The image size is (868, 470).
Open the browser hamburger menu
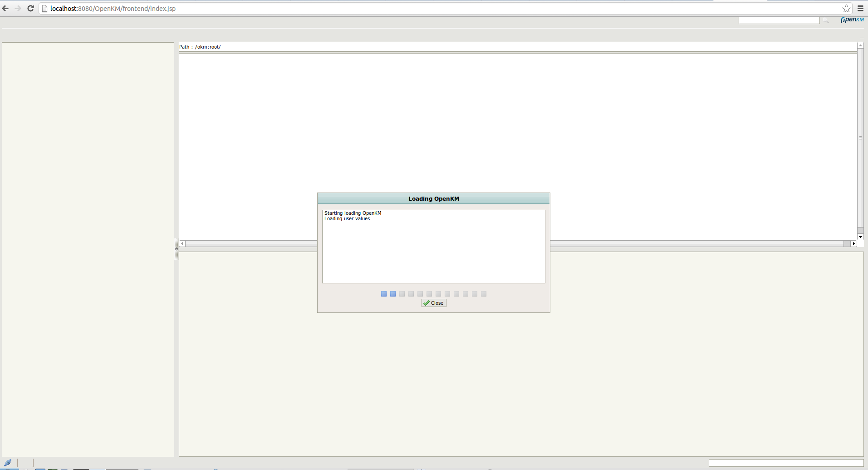tap(860, 8)
